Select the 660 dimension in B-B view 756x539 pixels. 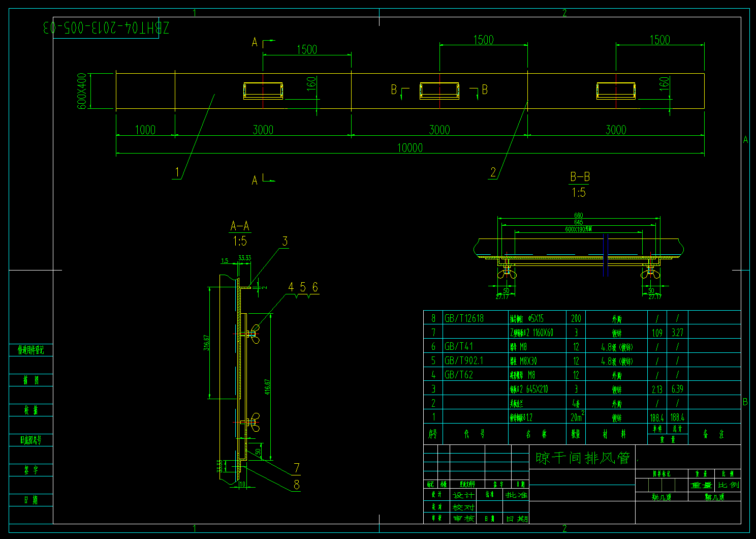coord(579,216)
